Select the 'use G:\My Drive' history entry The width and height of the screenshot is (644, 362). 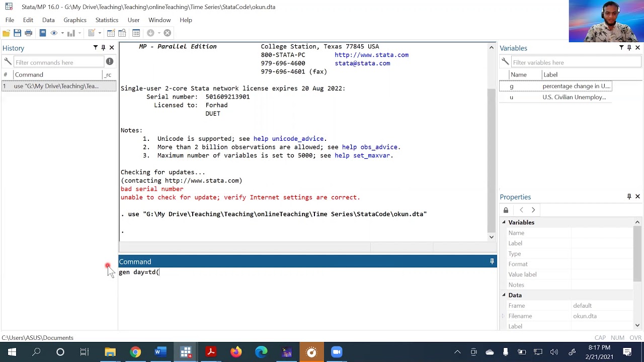pyautogui.click(x=58, y=86)
